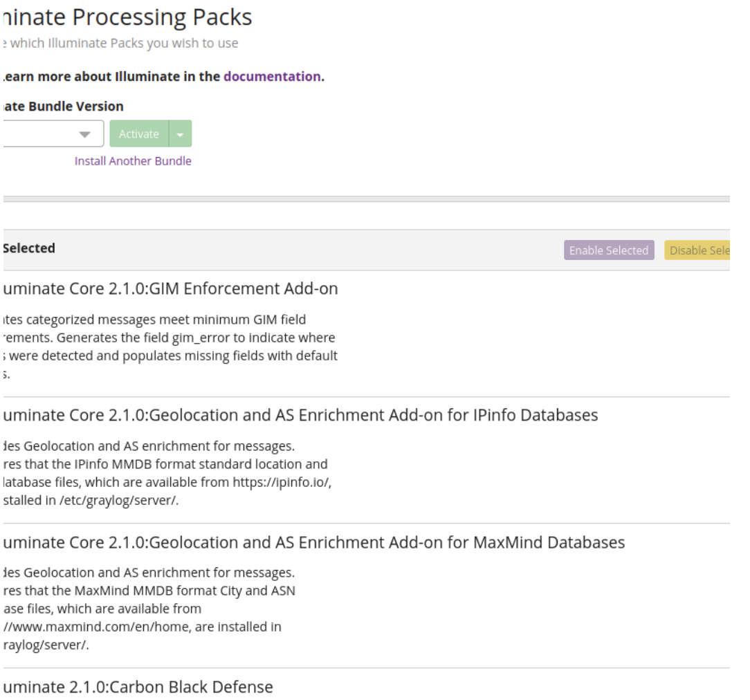Image resolution: width=750 pixels, height=700 pixels.
Task: Click the subtitle about choosing Illuminate Packs
Action: point(120,44)
